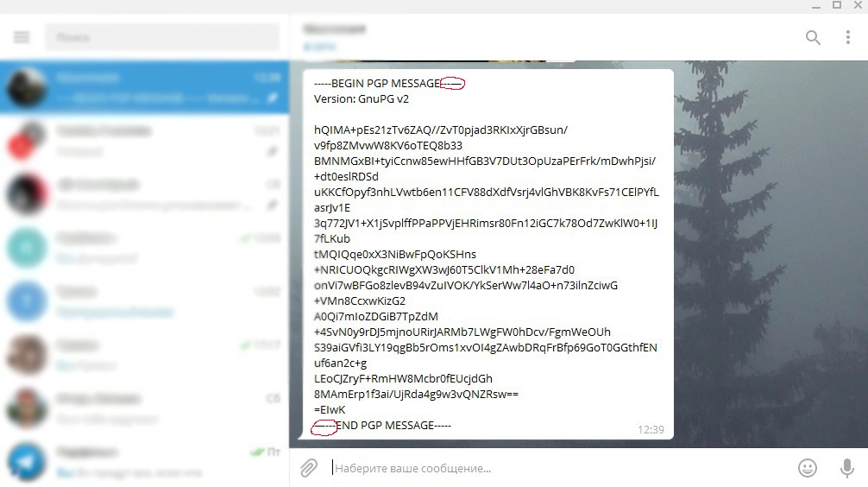Minimize the Telegram window

pyautogui.click(x=816, y=6)
